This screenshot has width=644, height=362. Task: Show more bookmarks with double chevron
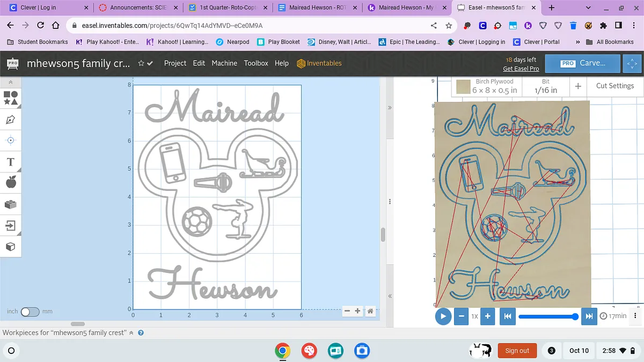[577, 42]
